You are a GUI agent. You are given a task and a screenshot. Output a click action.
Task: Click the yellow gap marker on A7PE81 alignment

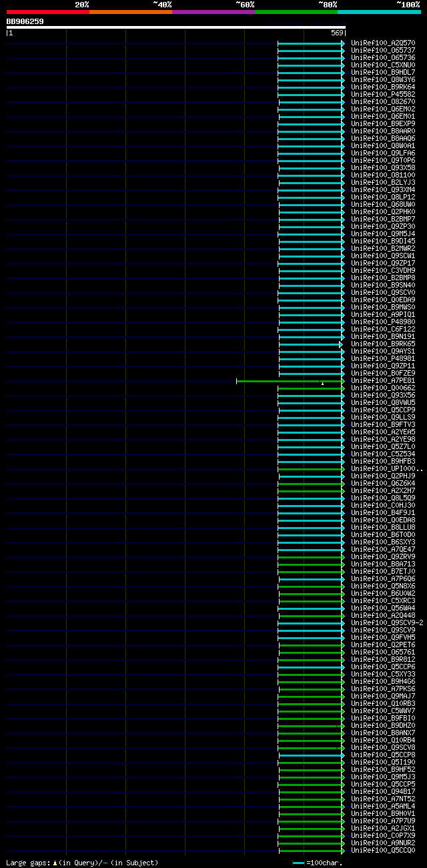pos(322,384)
